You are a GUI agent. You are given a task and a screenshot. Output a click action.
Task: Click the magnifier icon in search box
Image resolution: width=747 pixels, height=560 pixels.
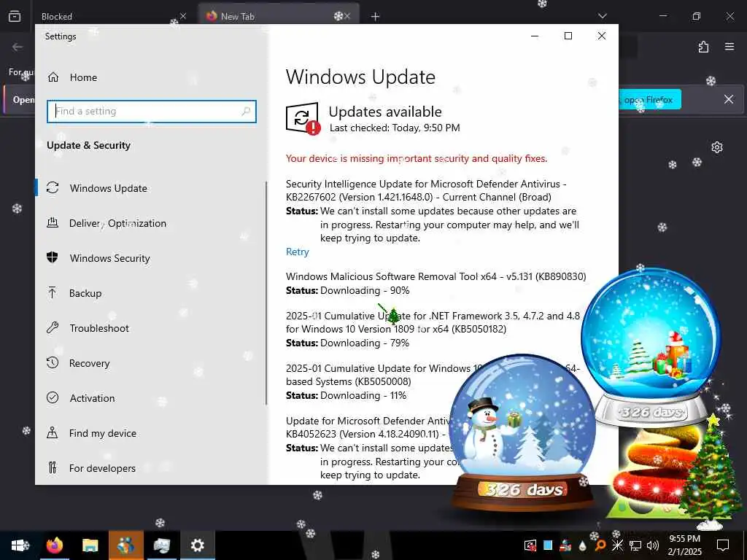[x=246, y=112]
